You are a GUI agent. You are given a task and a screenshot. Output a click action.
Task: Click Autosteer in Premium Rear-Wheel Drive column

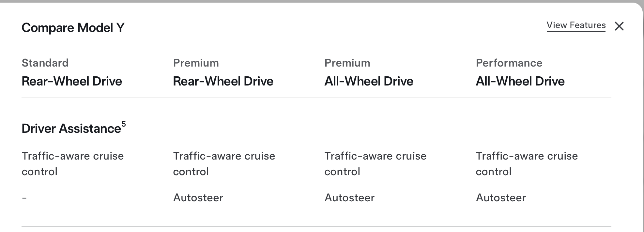(x=198, y=198)
